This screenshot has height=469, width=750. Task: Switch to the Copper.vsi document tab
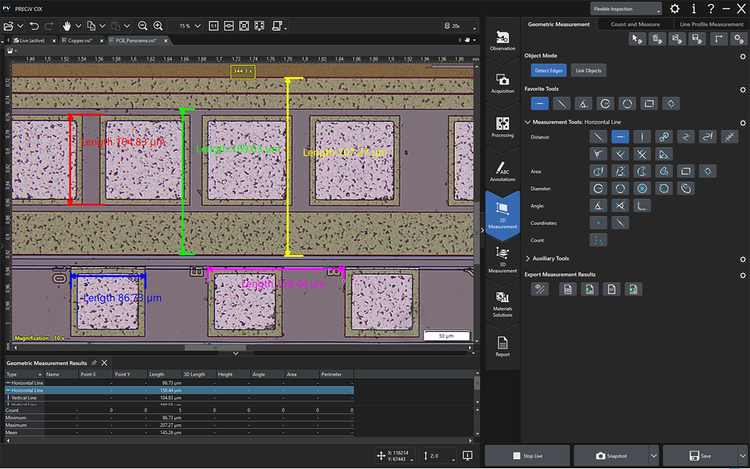(78, 41)
